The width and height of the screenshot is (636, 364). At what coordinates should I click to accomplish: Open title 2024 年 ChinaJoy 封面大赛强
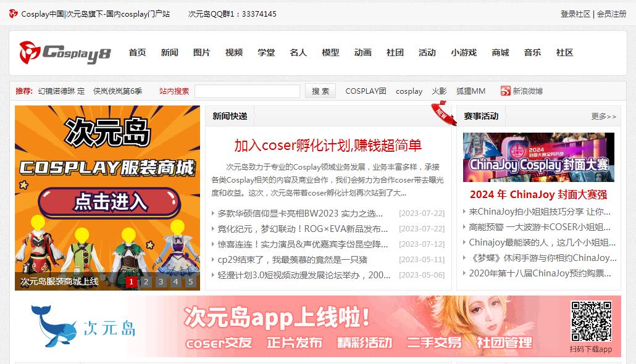pyautogui.click(x=538, y=194)
